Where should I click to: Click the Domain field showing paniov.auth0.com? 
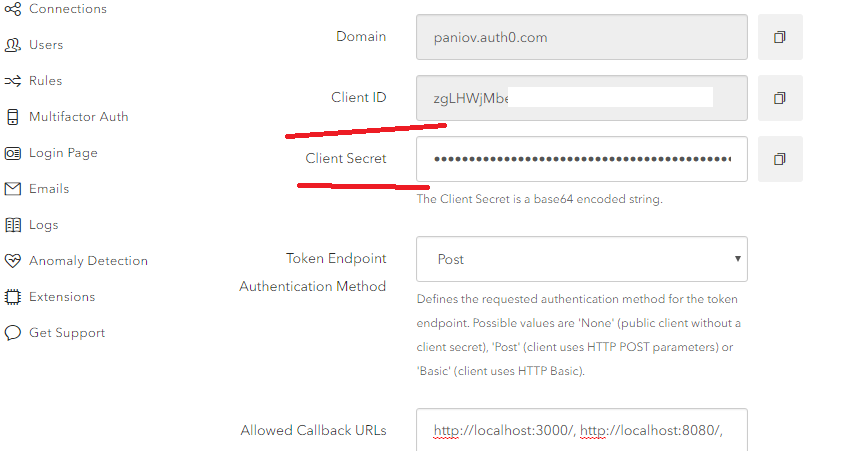pos(582,37)
